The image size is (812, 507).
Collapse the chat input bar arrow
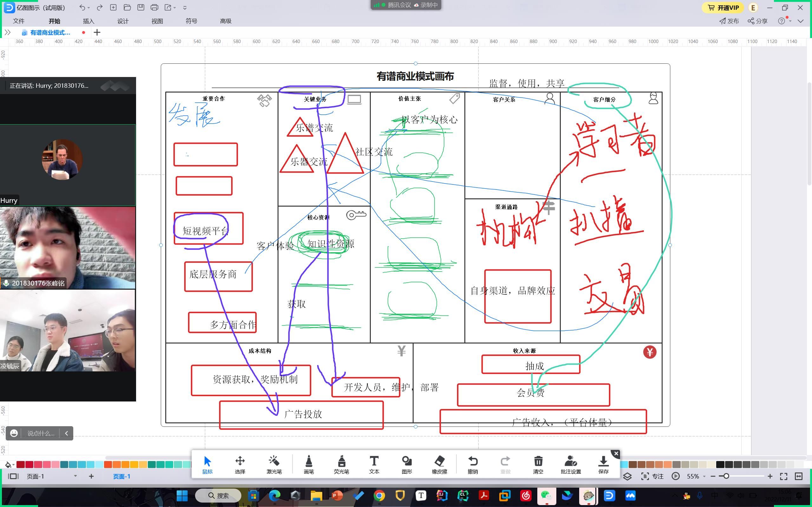[66, 433]
